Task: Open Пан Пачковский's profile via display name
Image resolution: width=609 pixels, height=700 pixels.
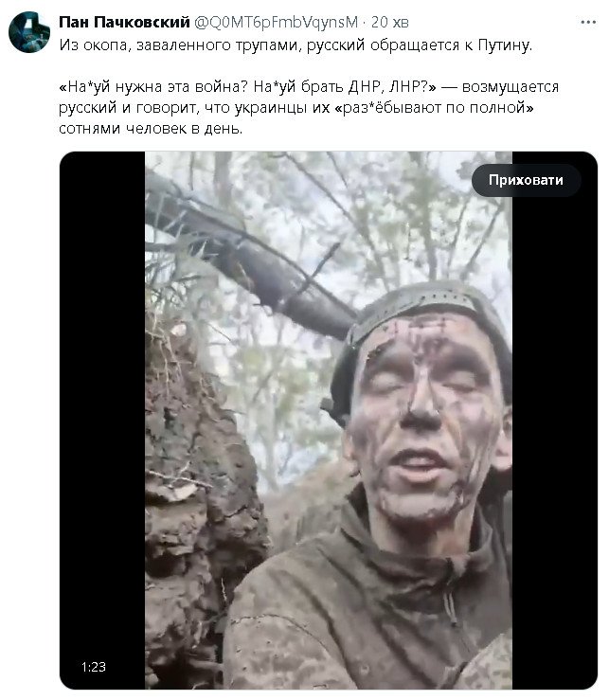Action: click(x=124, y=22)
